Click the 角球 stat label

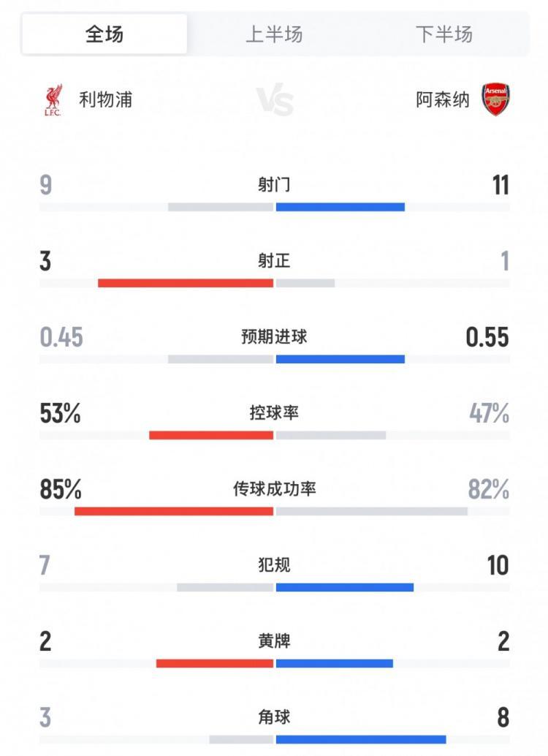pos(273,718)
